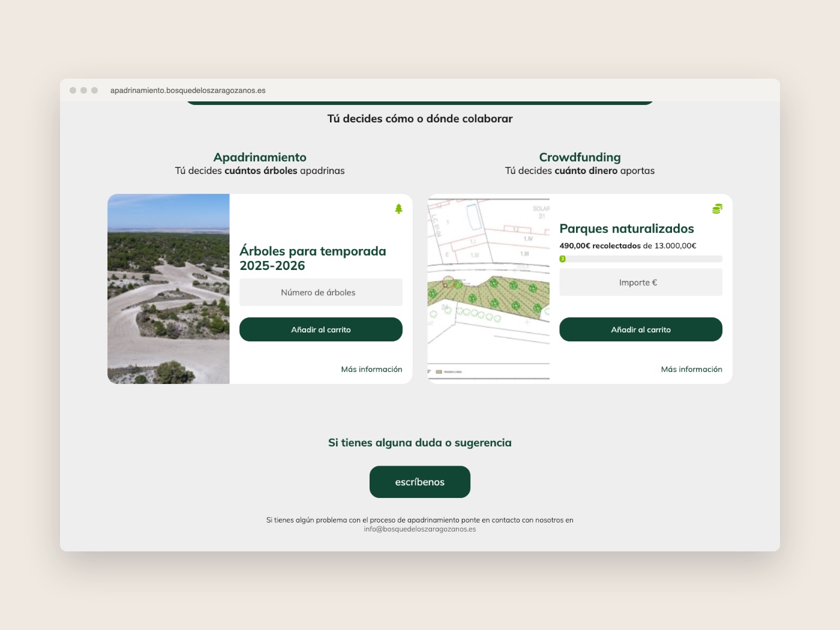The height and width of the screenshot is (630, 840).
Task: Open Más información for Parques naturalizados
Action: pos(691,369)
